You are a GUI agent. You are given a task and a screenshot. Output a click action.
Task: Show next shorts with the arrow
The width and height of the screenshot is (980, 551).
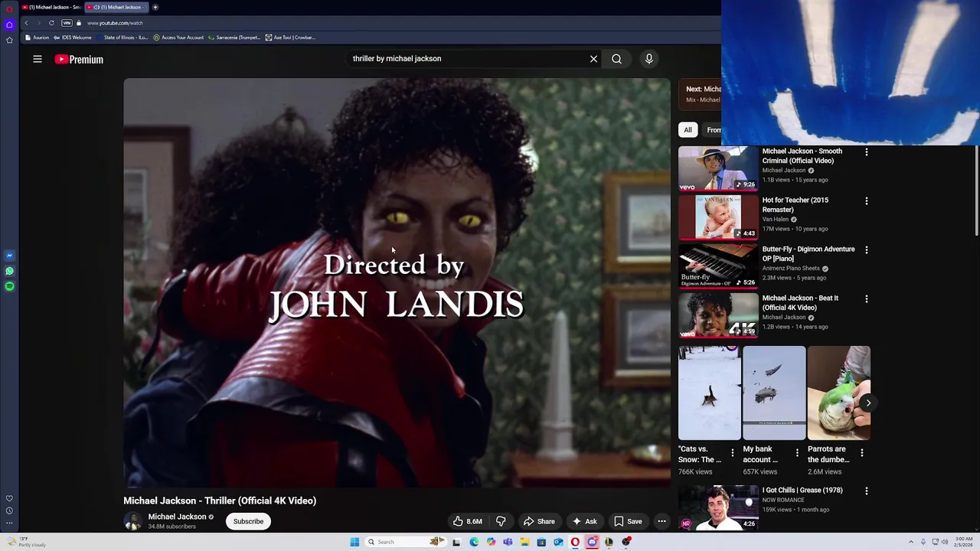[868, 403]
